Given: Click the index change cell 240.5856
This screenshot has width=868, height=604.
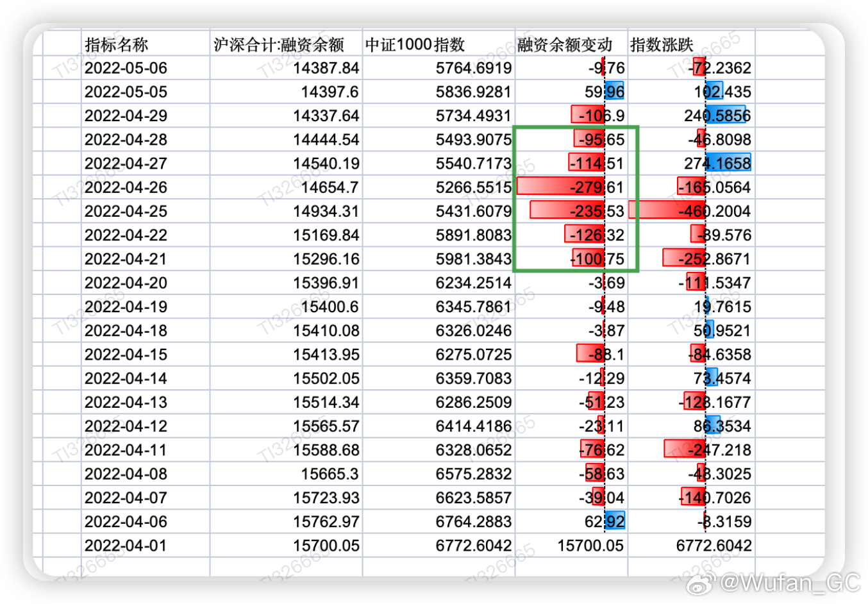Looking at the screenshot, I should tap(691, 115).
